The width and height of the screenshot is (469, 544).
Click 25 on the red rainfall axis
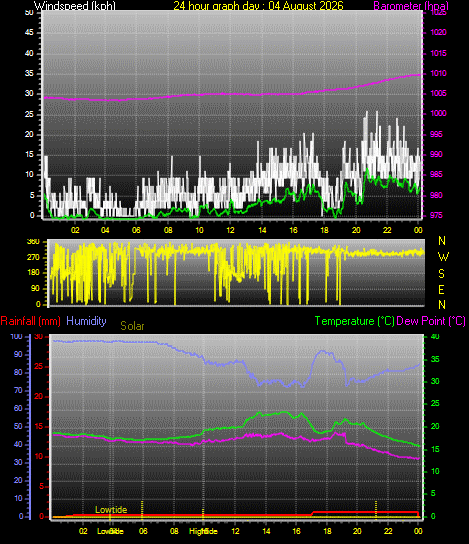pos(39,367)
